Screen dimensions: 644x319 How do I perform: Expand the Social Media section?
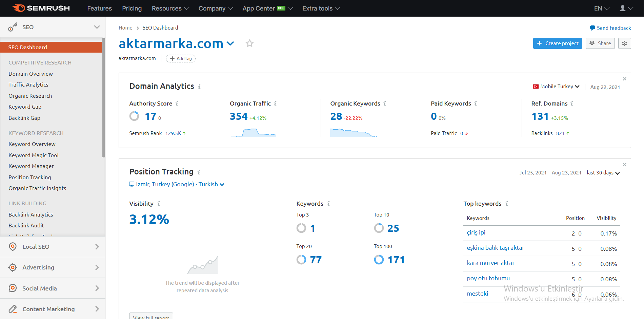coord(97,288)
